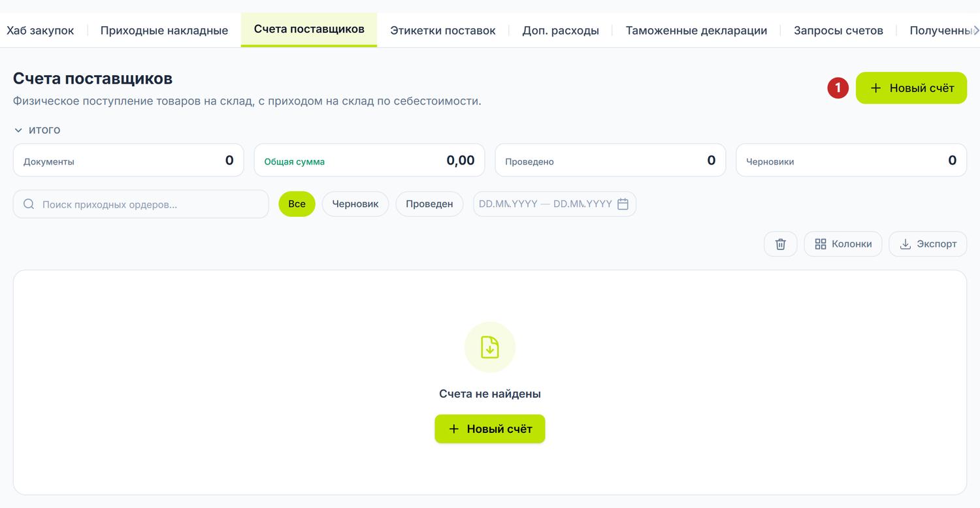Collapse the итого summary section

[37, 130]
